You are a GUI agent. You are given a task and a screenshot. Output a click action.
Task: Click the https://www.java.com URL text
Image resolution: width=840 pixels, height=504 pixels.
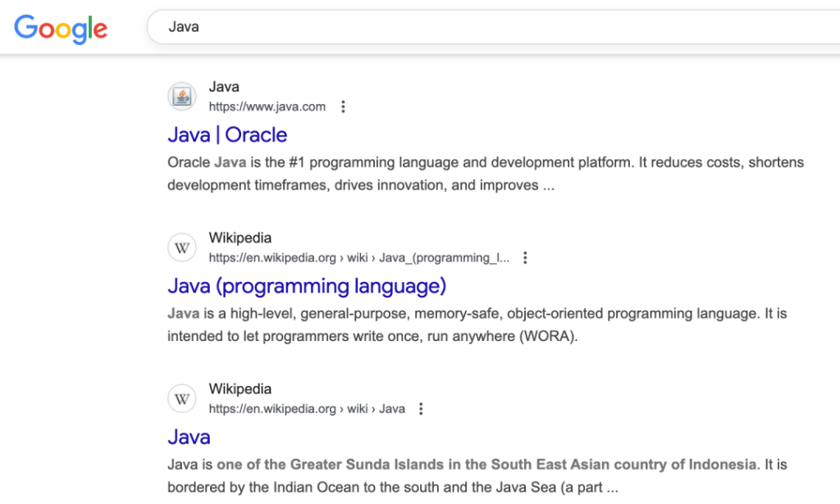tap(267, 107)
